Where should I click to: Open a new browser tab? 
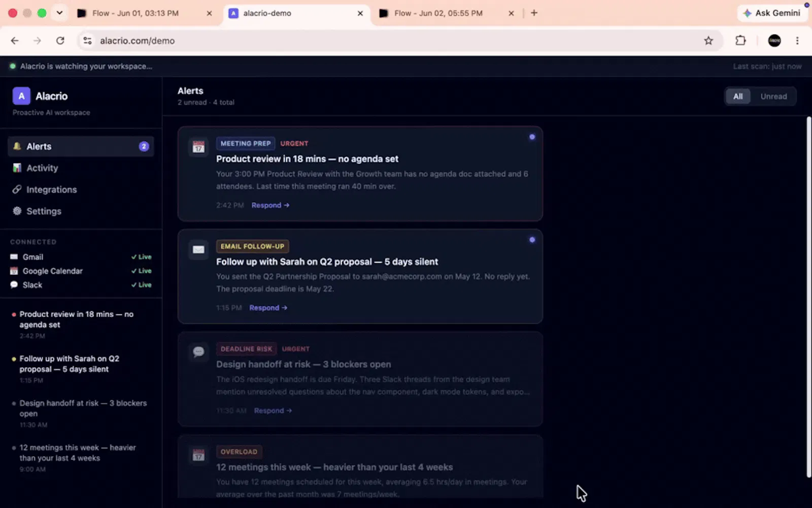tap(534, 13)
